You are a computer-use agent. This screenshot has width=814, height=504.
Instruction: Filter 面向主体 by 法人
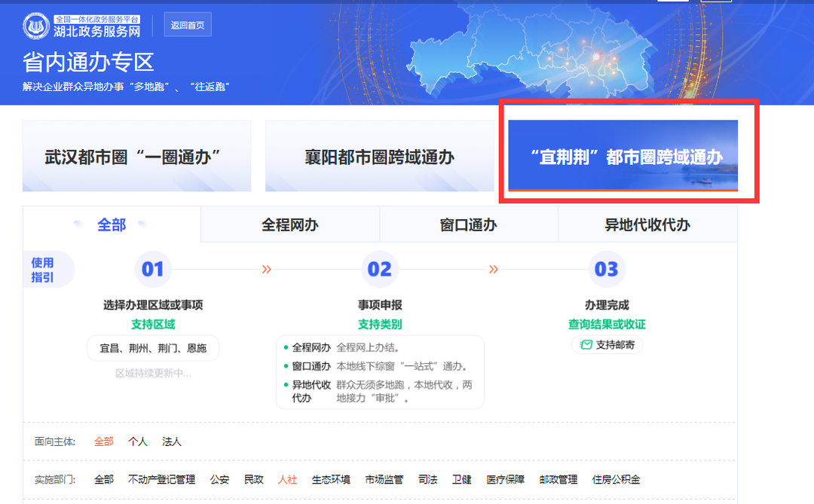(x=171, y=441)
